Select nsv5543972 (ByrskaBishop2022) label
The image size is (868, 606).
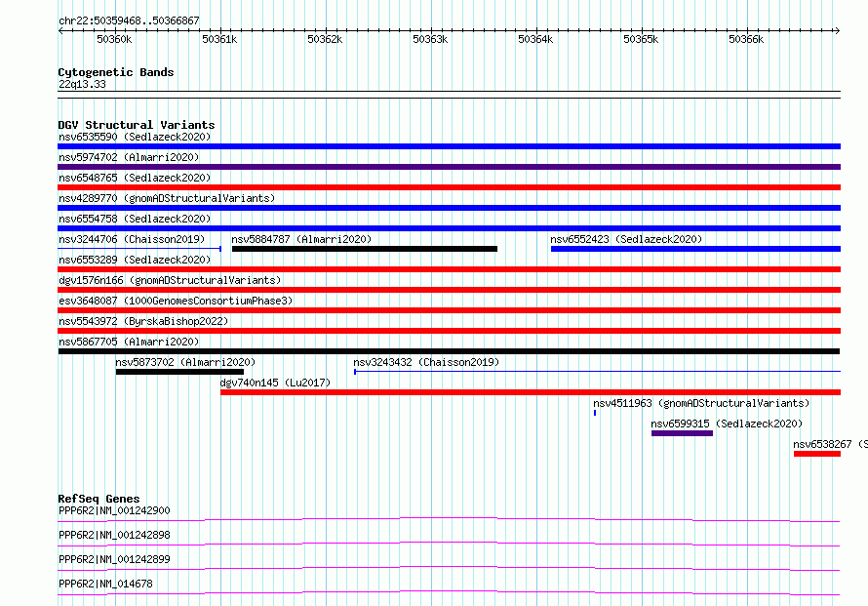tap(143, 321)
